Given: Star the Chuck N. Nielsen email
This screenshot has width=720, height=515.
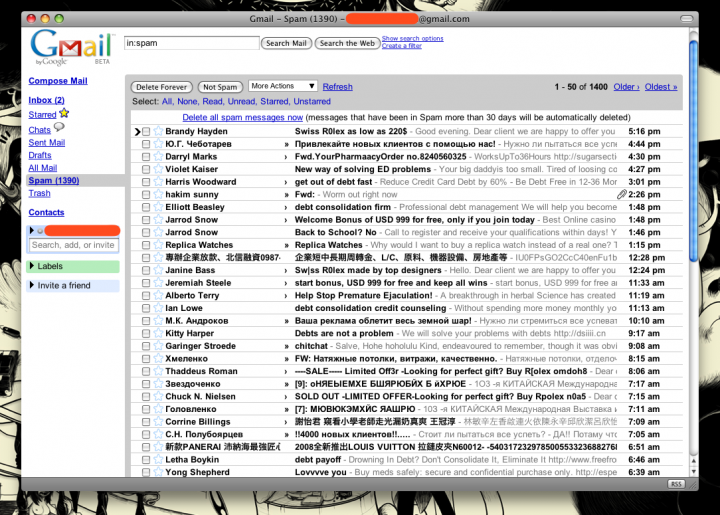Looking at the screenshot, I should [x=158, y=396].
